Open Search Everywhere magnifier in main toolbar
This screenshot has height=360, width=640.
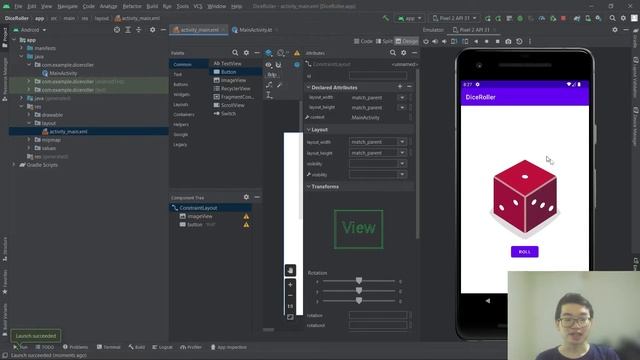coord(612,18)
